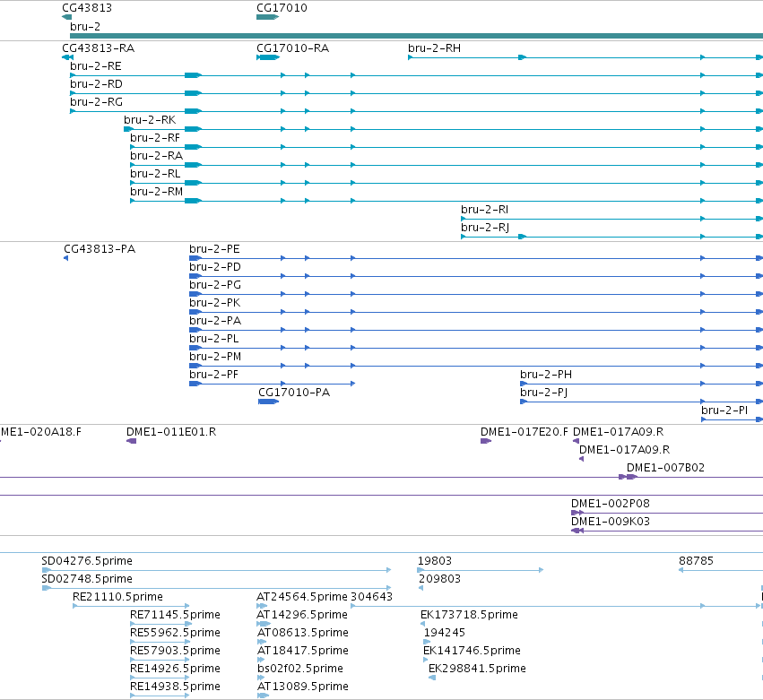The height and width of the screenshot is (700, 763).
Task: Click the bru-2 gene label
Action: pyautogui.click(x=85, y=26)
